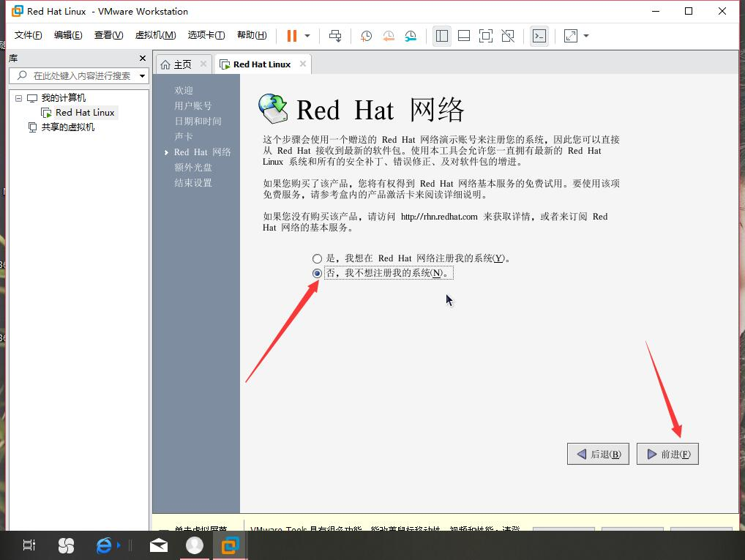Click the http://rhn.redhat.com address text
Viewport: 745px width, 560px height.
point(439,217)
